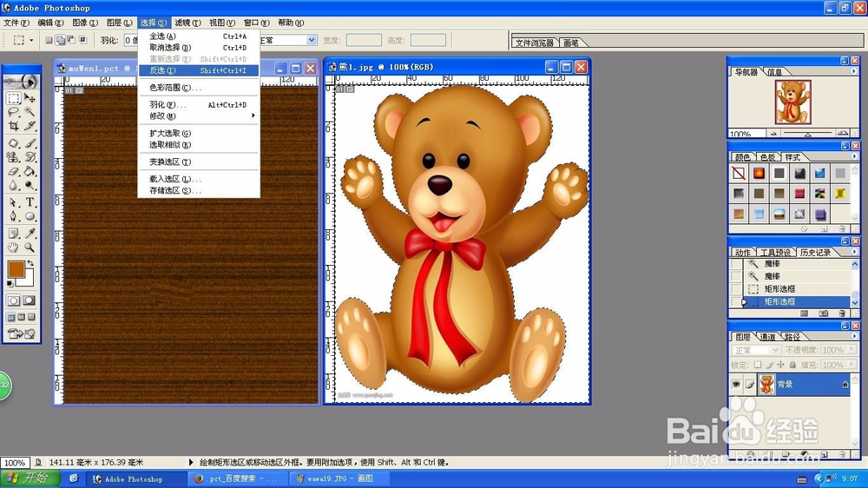Select the Eraser tool
The image size is (868, 488).
pos(14,171)
